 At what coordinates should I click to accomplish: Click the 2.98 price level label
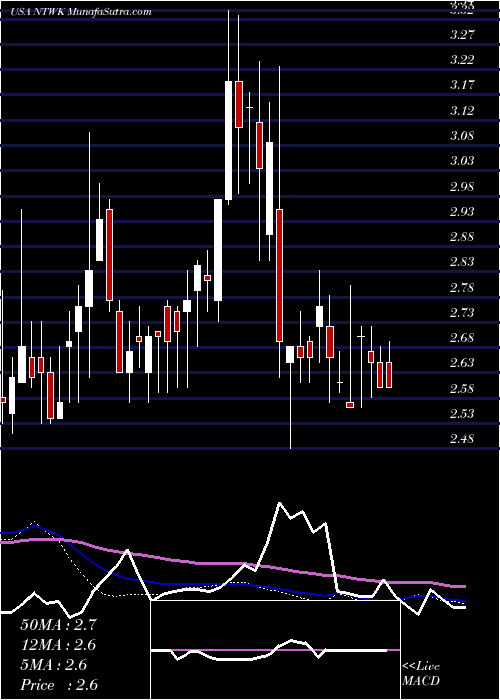462,186
